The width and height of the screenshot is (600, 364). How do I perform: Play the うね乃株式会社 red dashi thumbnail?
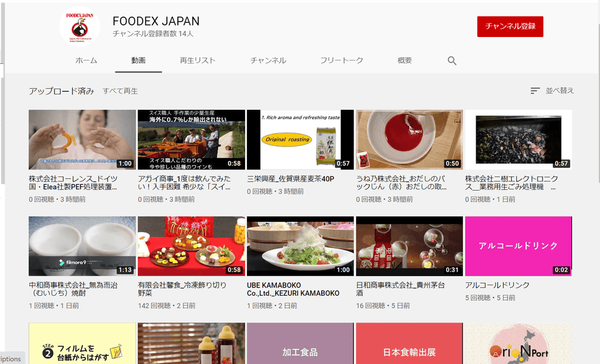[x=409, y=140]
